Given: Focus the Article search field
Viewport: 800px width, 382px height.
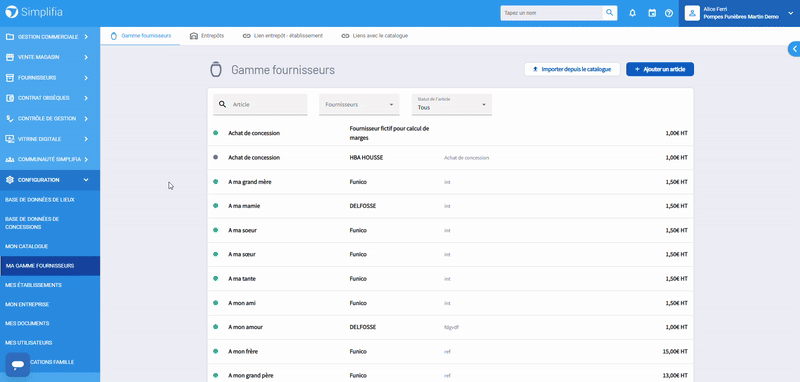Looking at the screenshot, I should point(260,104).
